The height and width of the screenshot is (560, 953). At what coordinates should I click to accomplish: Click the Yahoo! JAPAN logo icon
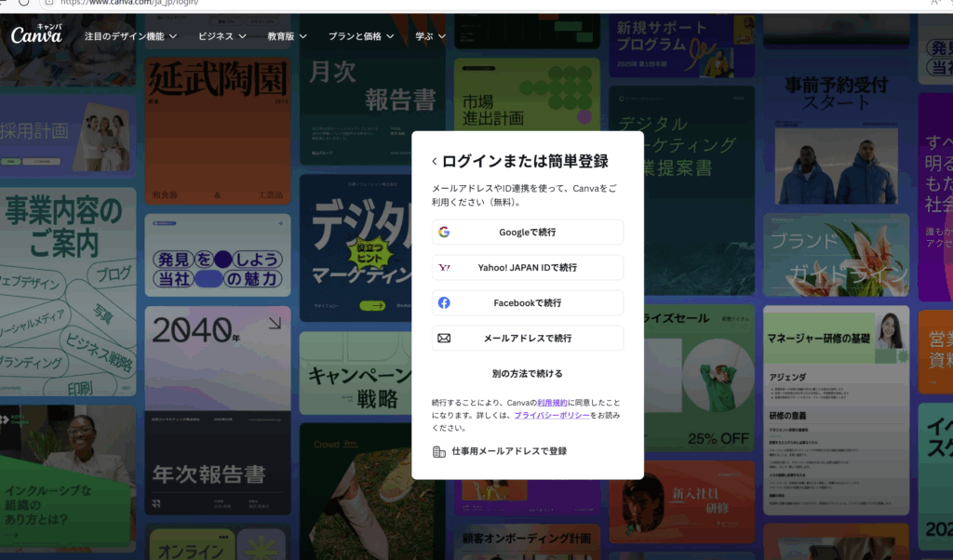pyautogui.click(x=444, y=267)
